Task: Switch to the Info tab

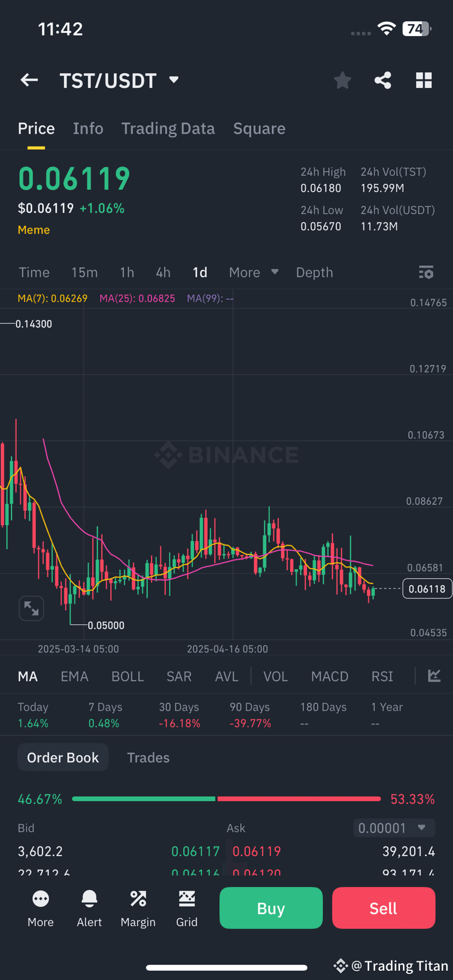Action: [x=88, y=129]
